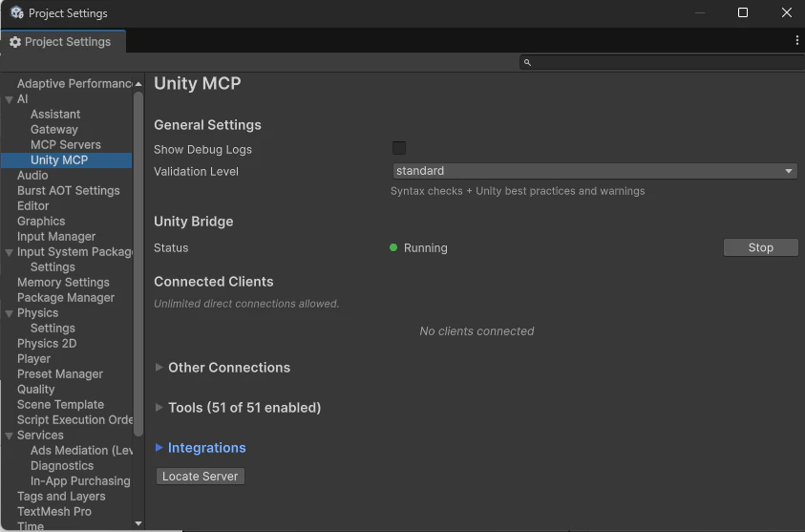Expand the Tools (51 of 51 enabled) section
This screenshot has height=532, width=805.
click(159, 407)
